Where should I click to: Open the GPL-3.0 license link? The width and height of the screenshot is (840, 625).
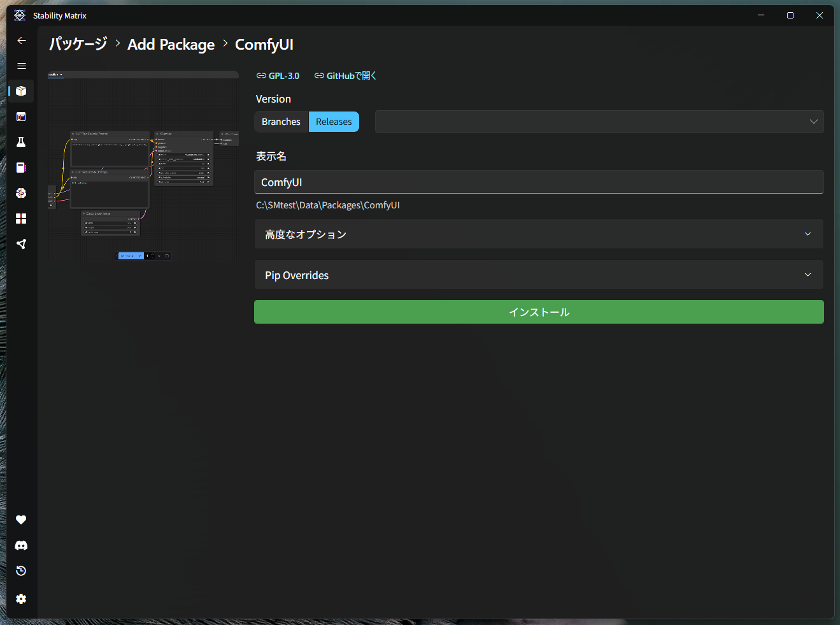point(278,76)
